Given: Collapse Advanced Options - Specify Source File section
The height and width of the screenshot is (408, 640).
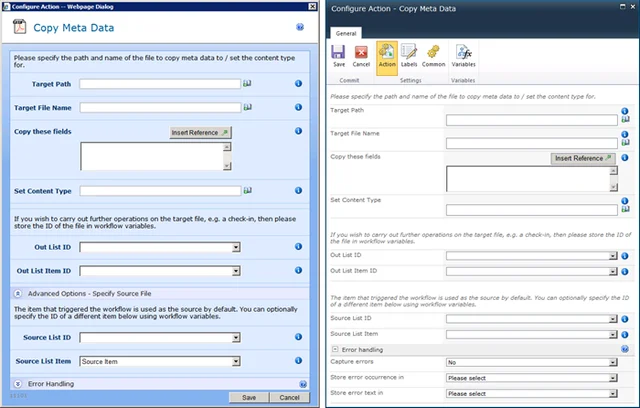Looking at the screenshot, I should tap(18, 292).
